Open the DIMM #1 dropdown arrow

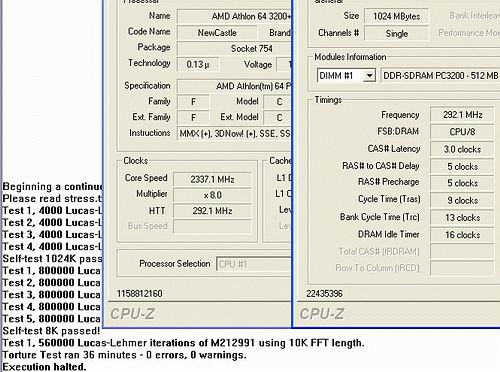point(369,76)
